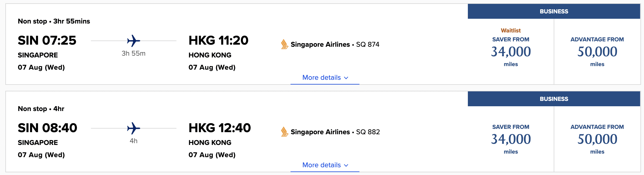Click the SIN 07:25 departure time
The image size is (644, 175).
tap(47, 40)
